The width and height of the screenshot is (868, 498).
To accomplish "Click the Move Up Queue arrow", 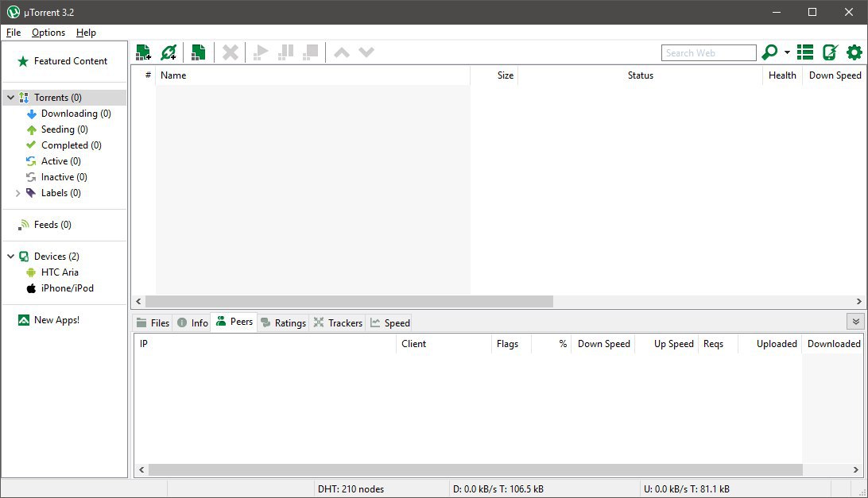I will click(342, 52).
